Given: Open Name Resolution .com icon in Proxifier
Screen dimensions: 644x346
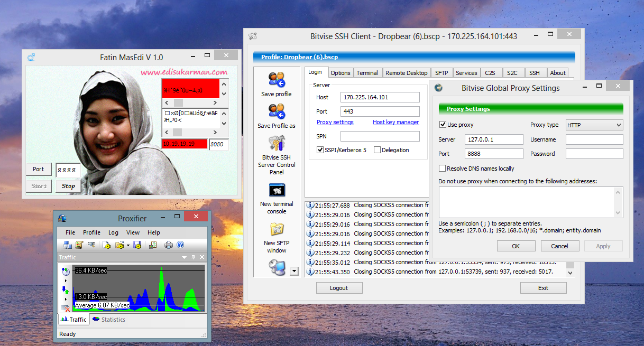Looking at the screenshot, I should point(91,244).
